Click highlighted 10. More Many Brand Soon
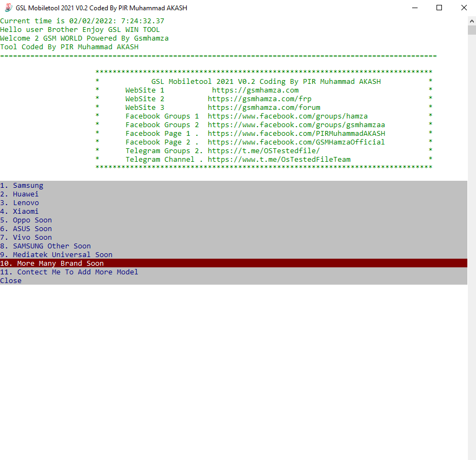Screen dimensions: 476x460 (234, 263)
